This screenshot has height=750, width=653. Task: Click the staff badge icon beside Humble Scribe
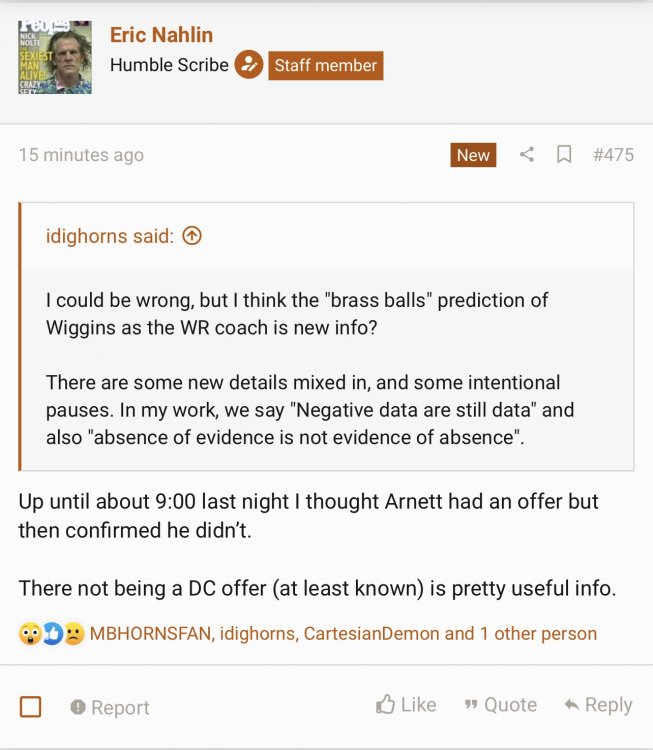click(248, 66)
